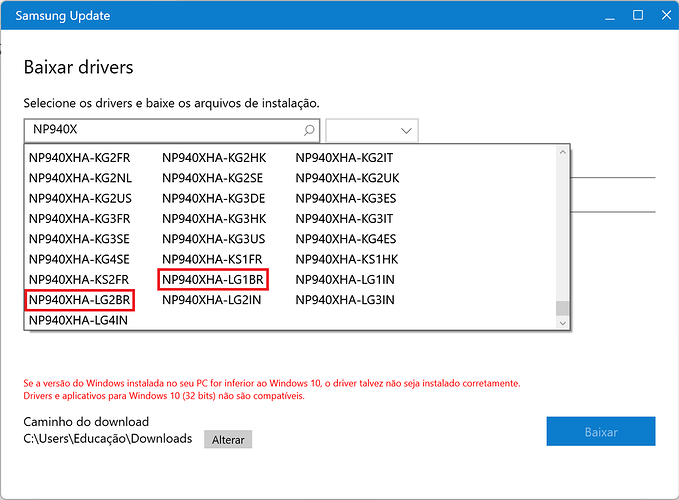Pick the NP940XHA-KG3US entry
This screenshot has width=679, height=500.
(213, 239)
